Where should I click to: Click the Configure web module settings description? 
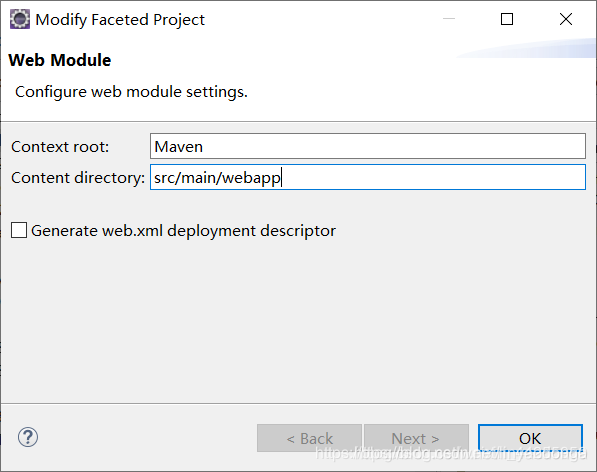click(x=131, y=92)
